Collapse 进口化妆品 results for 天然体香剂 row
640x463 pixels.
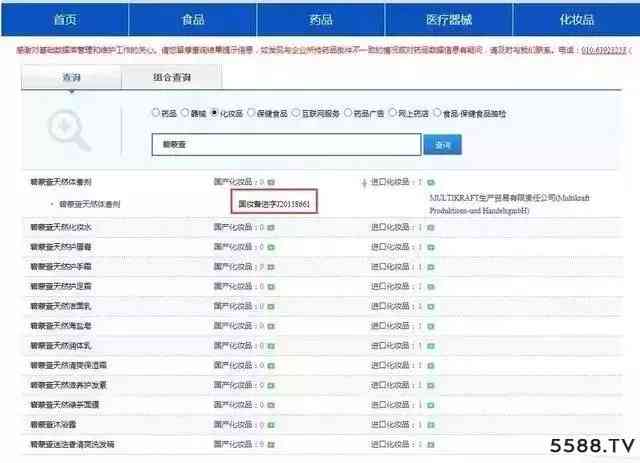click(x=430, y=183)
